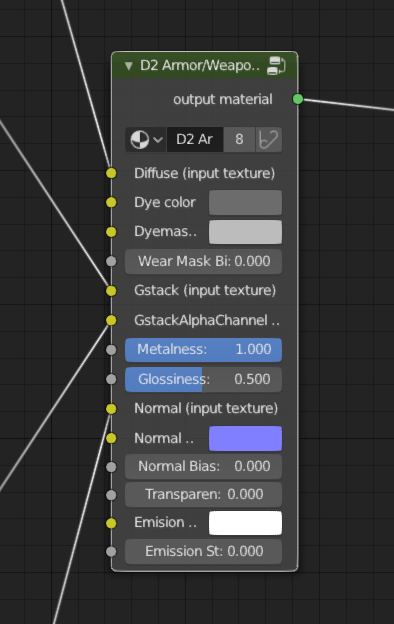Click the node group edit icon in header
Screen dimensions: 394x624
click(276, 65)
